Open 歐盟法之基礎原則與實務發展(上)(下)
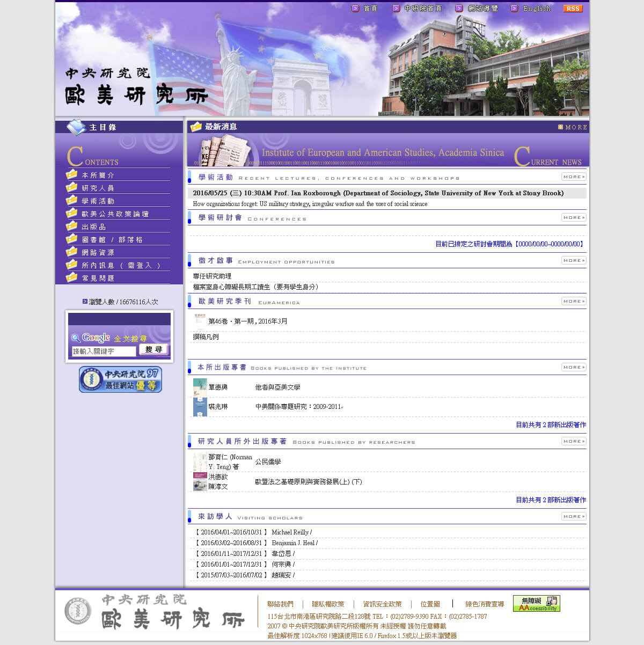This screenshot has height=645, width=644. tap(309, 482)
